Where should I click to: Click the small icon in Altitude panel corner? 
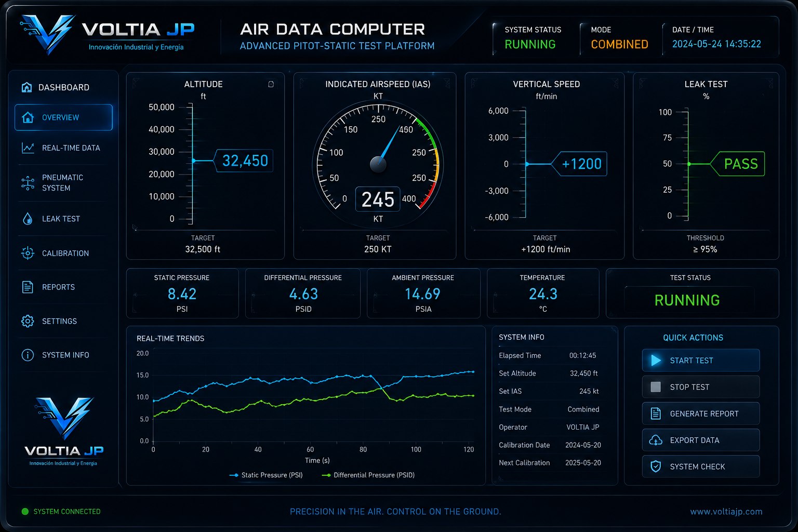271,84
